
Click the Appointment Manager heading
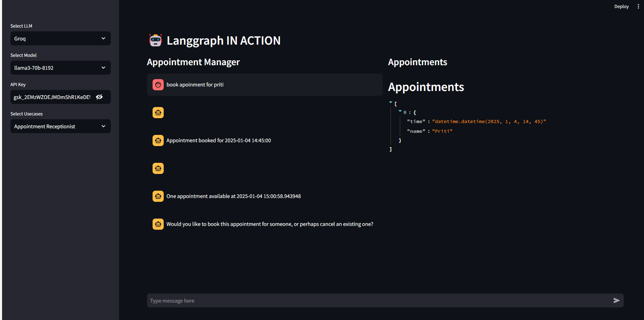tap(193, 62)
